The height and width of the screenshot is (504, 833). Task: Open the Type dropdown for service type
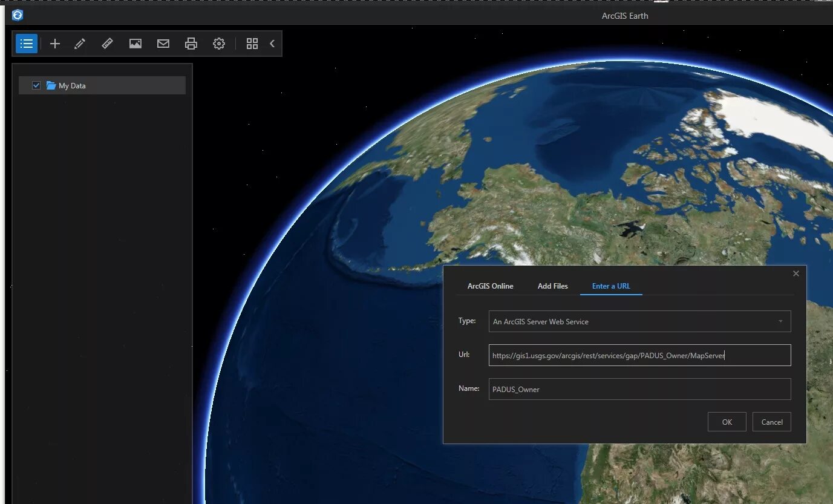click(x=639, y=321)
